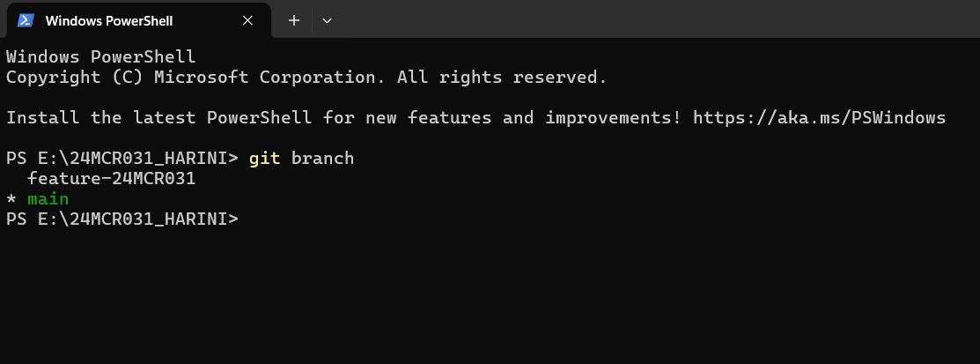The height and width of the screenshot is (364, 980).
Task: Click the asterisk beside main branch
Action: 11,199
